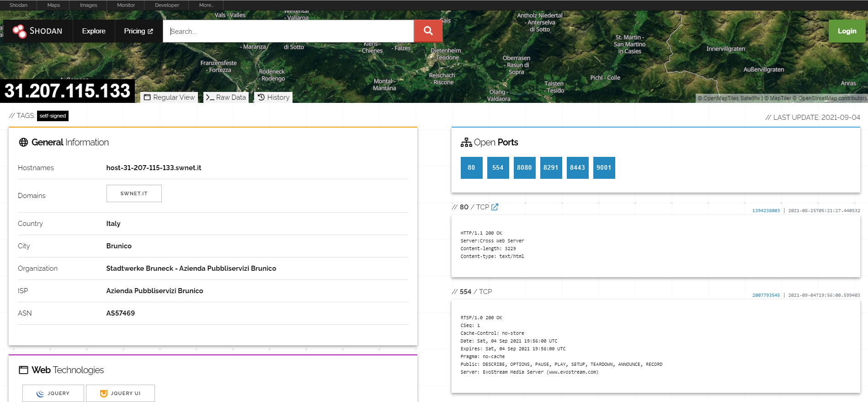868x402 pixels.
Task: Open port 80 external link icon
Action: pos(495,207)
